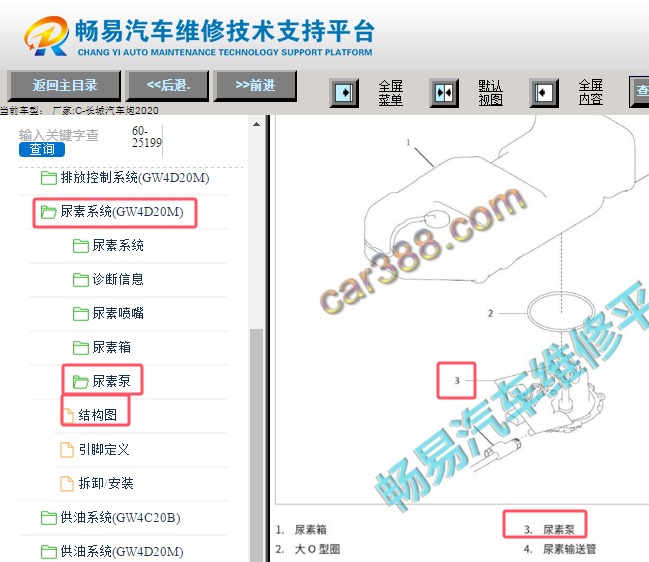Click the full-screen content arrow icon
This screenshot has width=649, height=562.
click(544, 93)
